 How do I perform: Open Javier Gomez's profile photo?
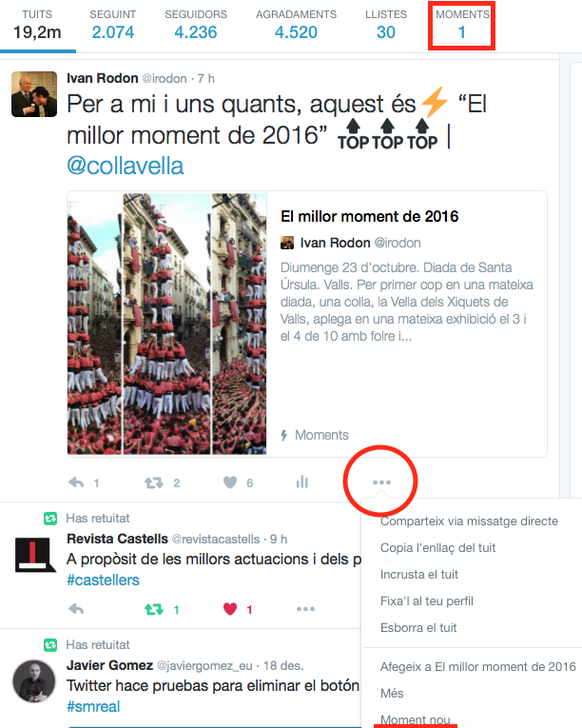pos(34,681)
